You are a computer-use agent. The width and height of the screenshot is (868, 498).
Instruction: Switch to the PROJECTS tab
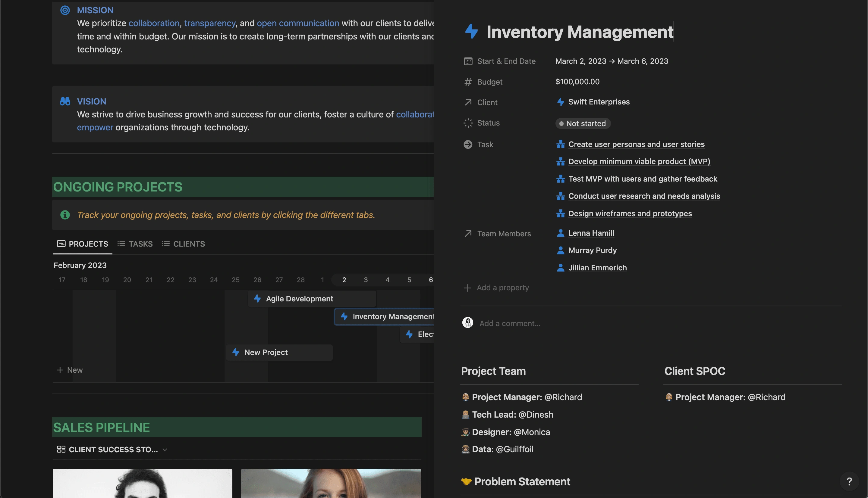[x=83, y=244]
